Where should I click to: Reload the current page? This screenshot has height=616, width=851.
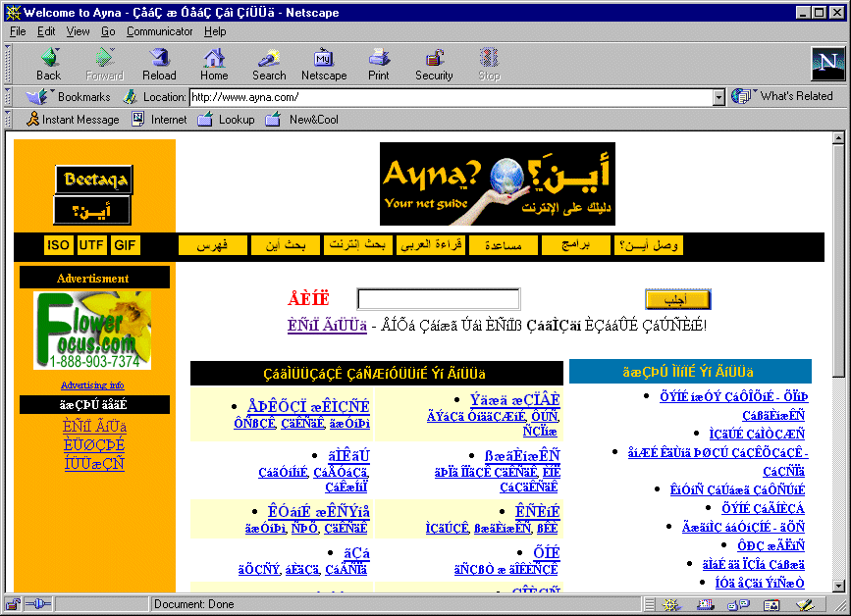pos(159,65)
